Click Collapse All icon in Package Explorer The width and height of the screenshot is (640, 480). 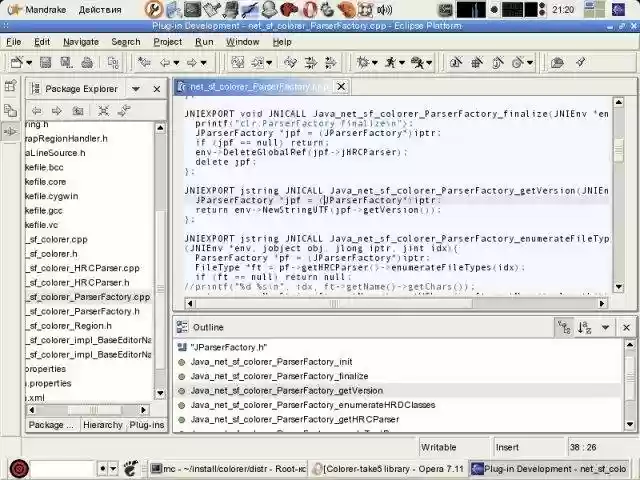tap(103, 111)
